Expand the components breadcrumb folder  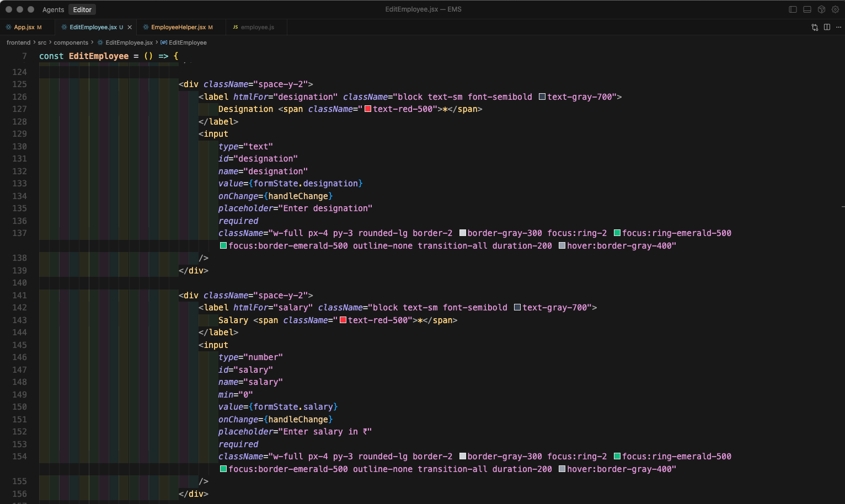tap(71, 42)
